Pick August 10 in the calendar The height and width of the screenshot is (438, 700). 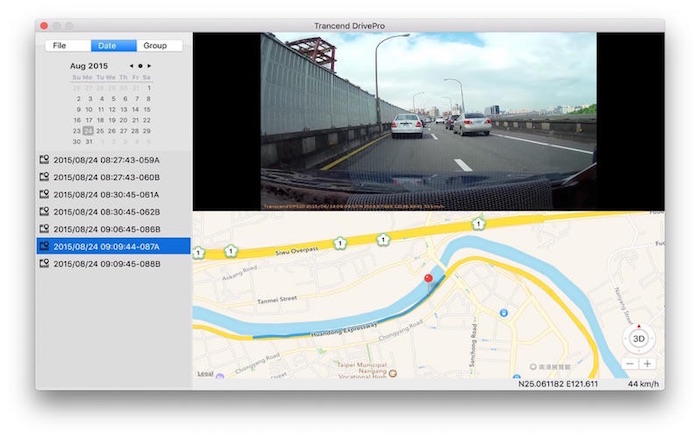[x=89, y=109]
